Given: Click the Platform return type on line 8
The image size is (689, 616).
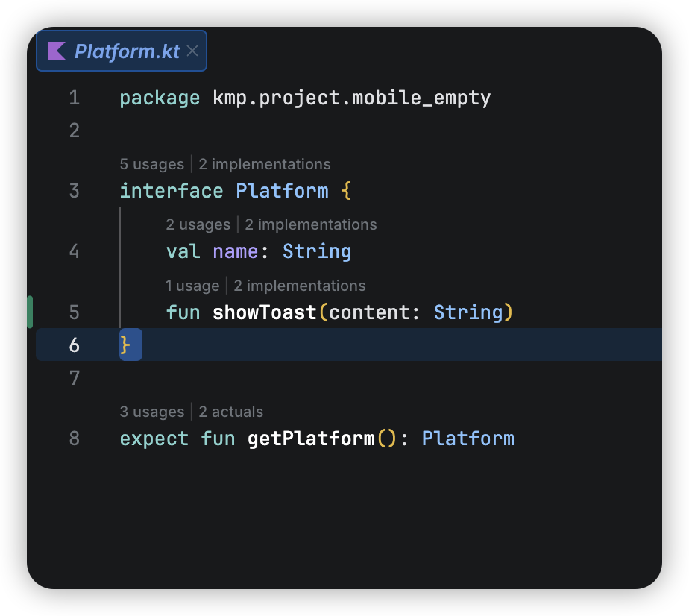Looking at the screenshot, I should click(468, 438).
